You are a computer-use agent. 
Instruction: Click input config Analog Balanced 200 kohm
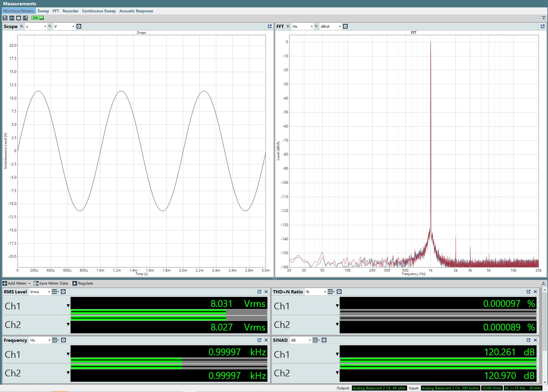click(450, 388)
